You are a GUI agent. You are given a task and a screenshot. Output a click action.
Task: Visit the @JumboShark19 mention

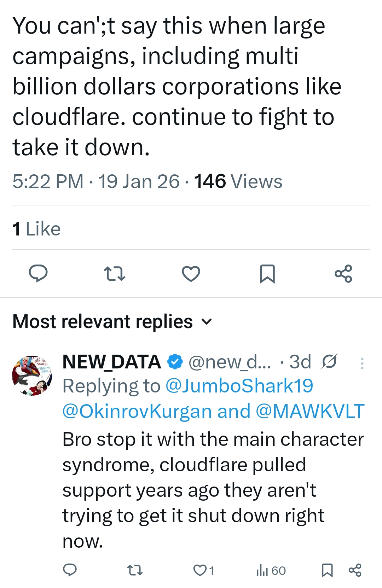coord(239,386)
